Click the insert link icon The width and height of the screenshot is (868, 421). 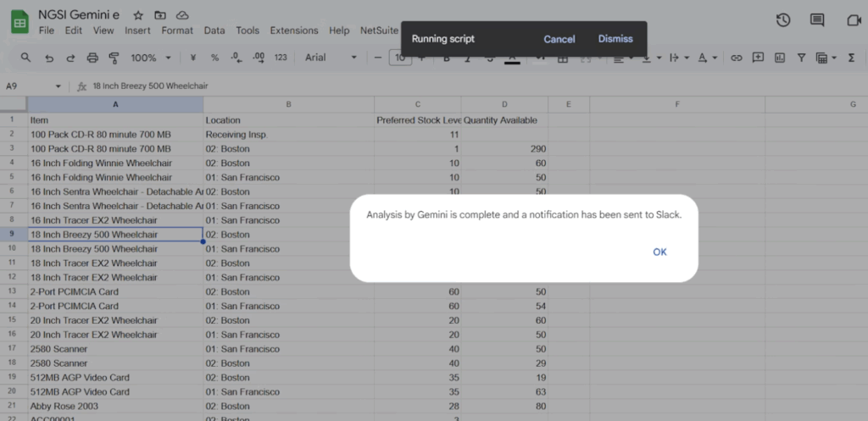click(x=737, y=58)
